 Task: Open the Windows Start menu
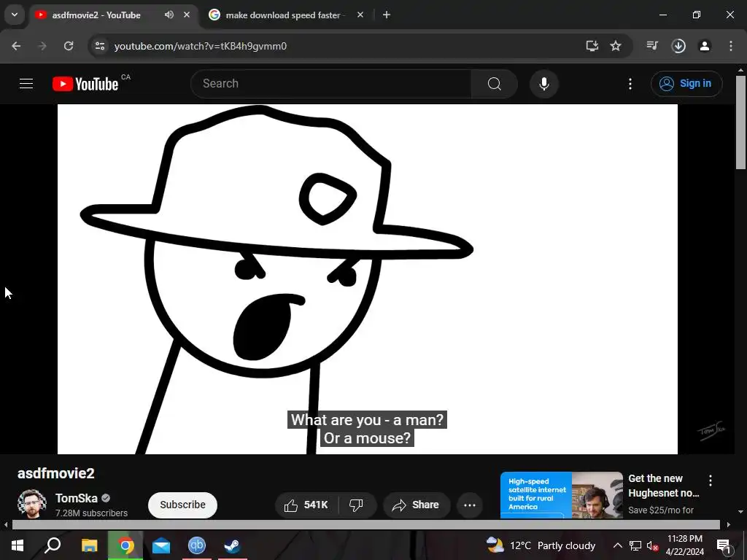[x=18, y=545]
